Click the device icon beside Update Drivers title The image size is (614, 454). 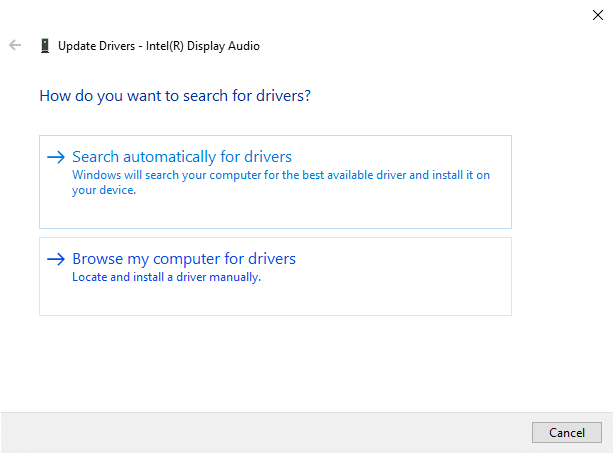[x=44, y=46]
